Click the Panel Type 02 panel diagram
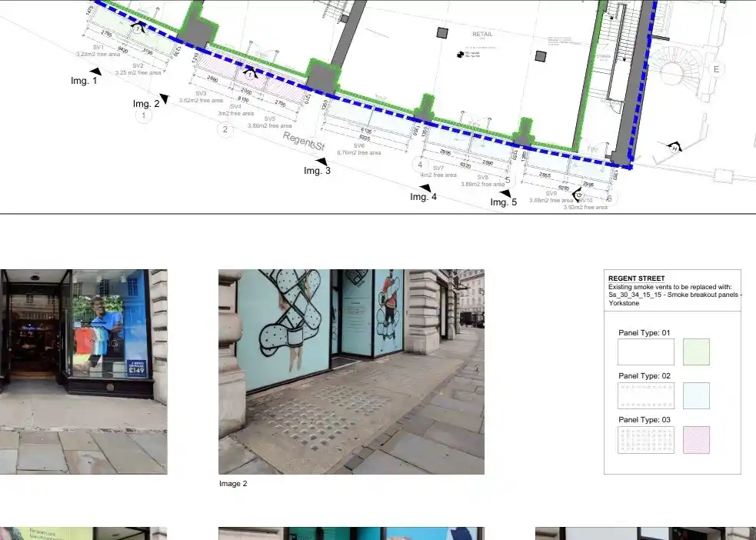Screen dimensions: 756x540 point(646,395)
